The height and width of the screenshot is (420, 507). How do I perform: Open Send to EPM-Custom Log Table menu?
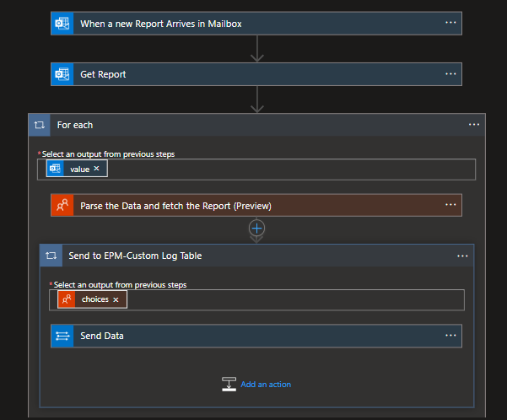[462, 256]
